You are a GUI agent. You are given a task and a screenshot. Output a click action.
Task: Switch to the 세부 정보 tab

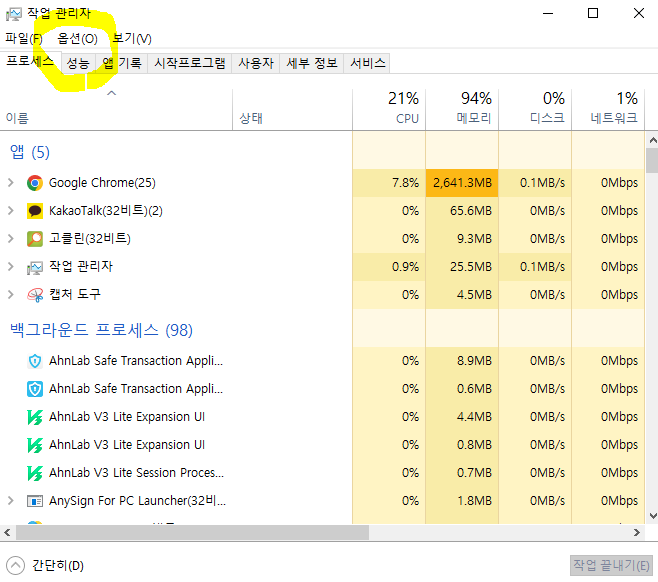tap(312, 63)
